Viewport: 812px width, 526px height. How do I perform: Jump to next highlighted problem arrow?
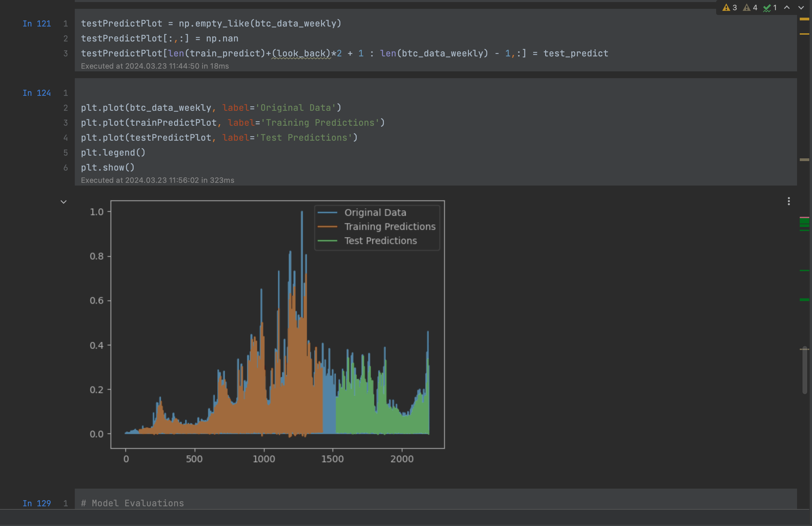coord(801,7)
